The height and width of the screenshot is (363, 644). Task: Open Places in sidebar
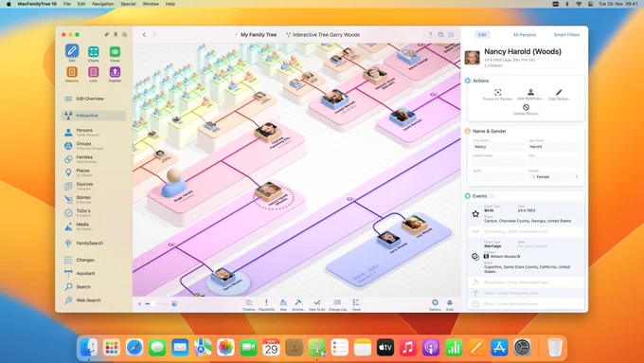94,172
